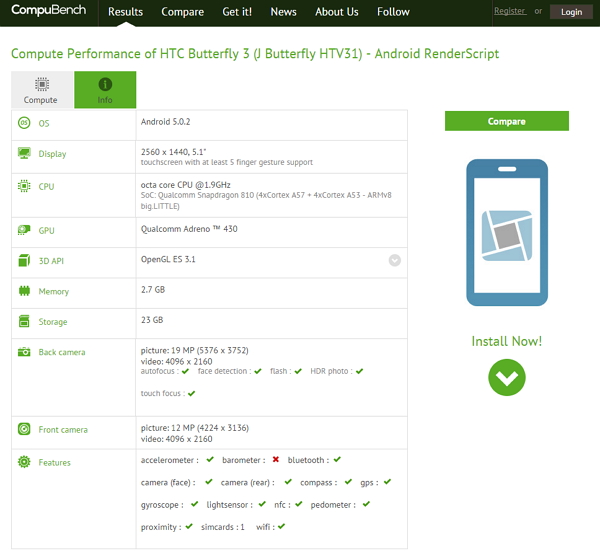Click the Login button
This screenshot has width=600, height=551.
tap(571, 12)
